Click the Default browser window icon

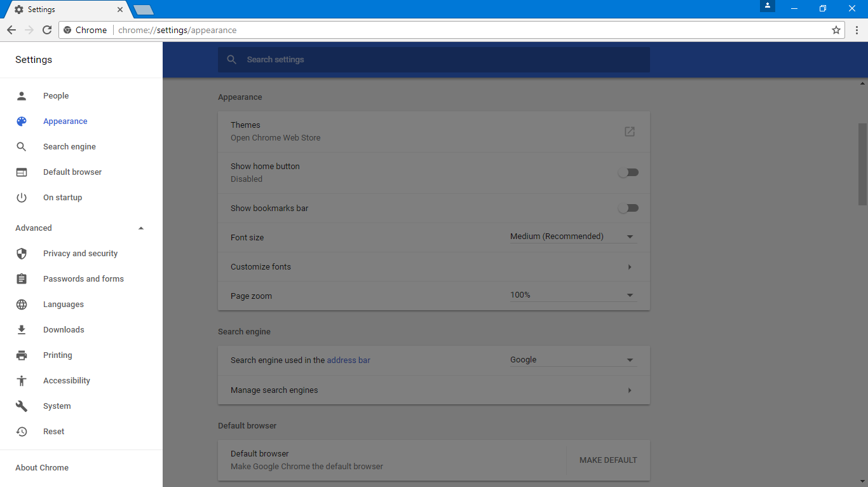pos(22,172)
